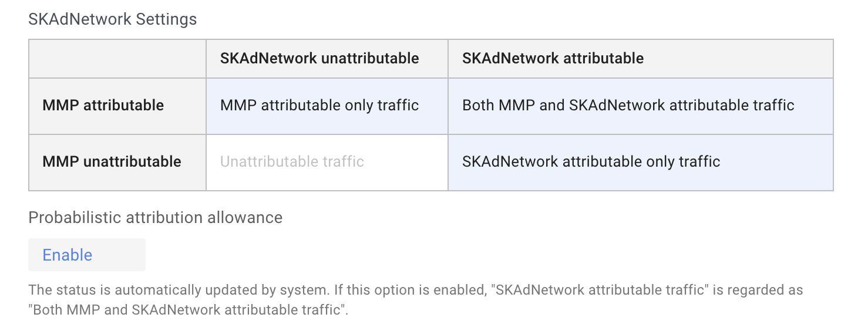
Task: Click the grayed "Unattributable traffic" cell
Action: pyautogui.click(x=327, y=163)
